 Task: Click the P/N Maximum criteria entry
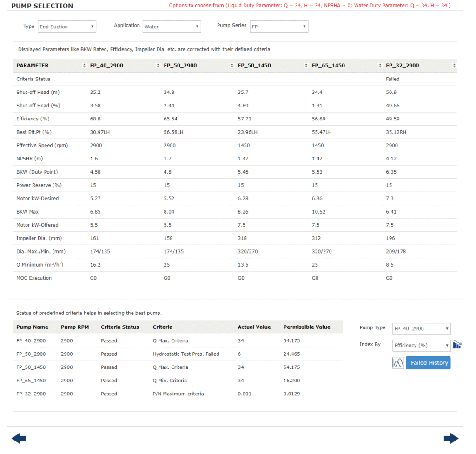[178, 394]
